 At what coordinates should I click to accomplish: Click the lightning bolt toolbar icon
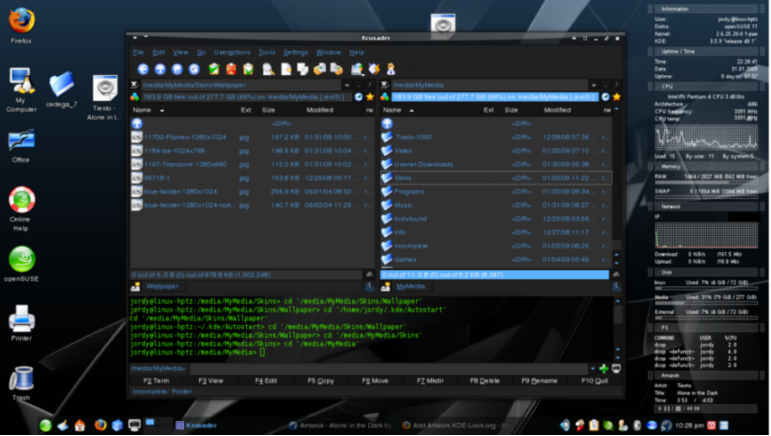pos(375,69)
